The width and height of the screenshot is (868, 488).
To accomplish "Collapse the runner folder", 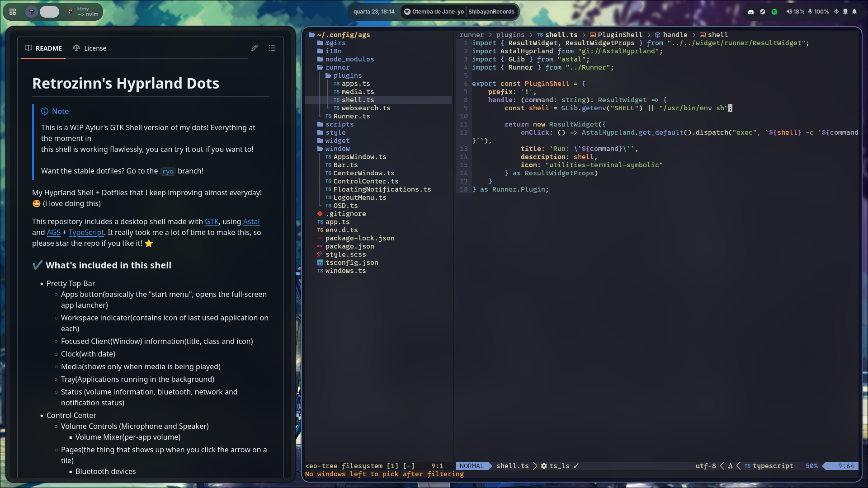I will pyautogui.click(x=334, y=67).
